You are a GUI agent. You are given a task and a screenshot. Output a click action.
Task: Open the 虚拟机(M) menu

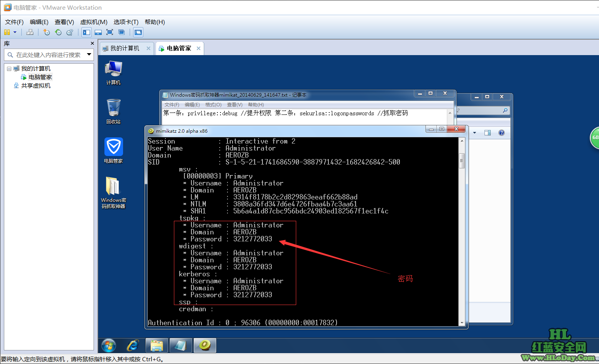[x=94, y=22]
